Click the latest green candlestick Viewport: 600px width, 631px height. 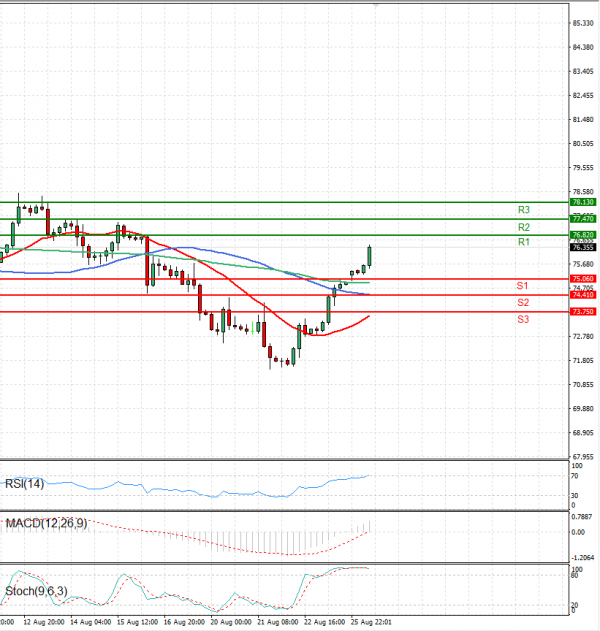tap(369, 257)
